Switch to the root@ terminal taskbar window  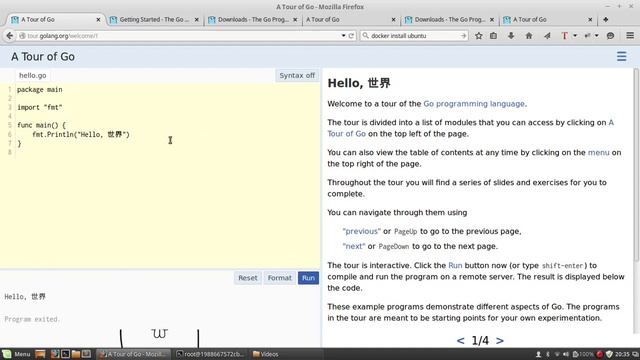pos(210,354)
